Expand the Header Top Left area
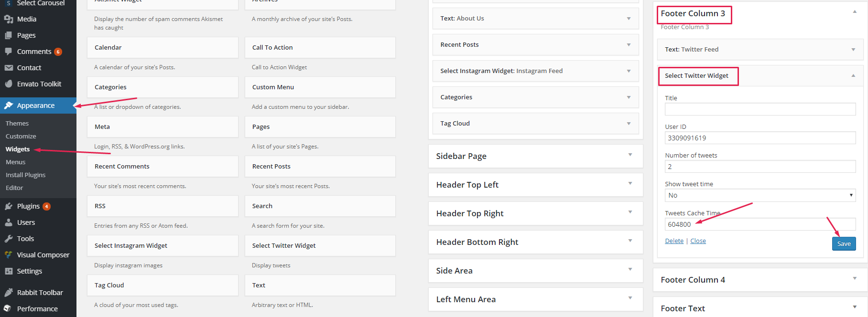This screenshot has width=868, height=317. pyautogui.click(x=630, y=183)
